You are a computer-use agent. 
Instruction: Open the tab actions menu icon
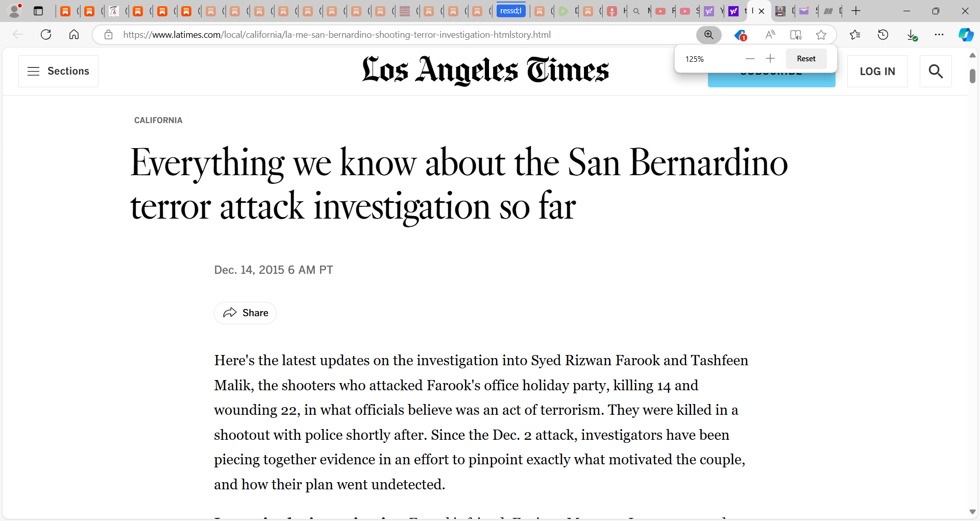click(38, 11)
